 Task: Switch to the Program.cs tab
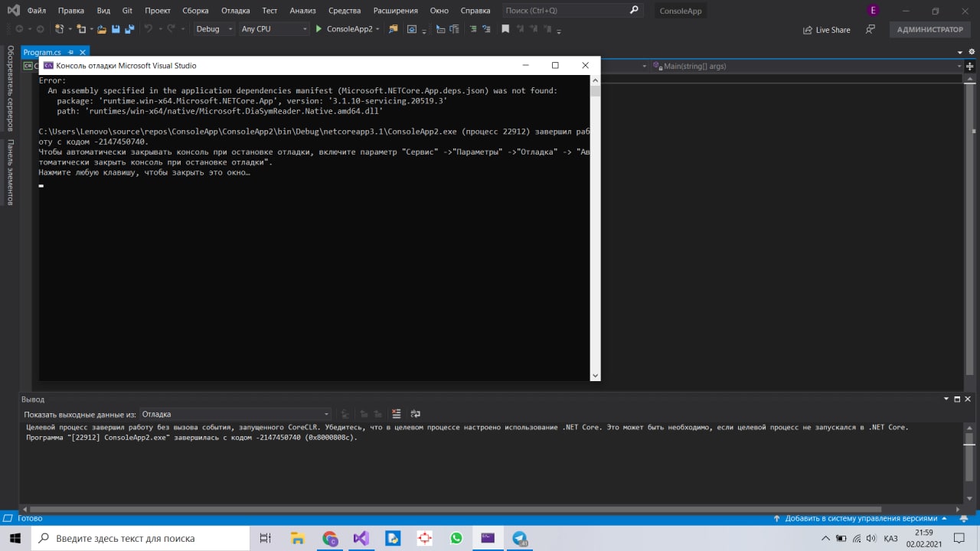(x=42, y=52)
